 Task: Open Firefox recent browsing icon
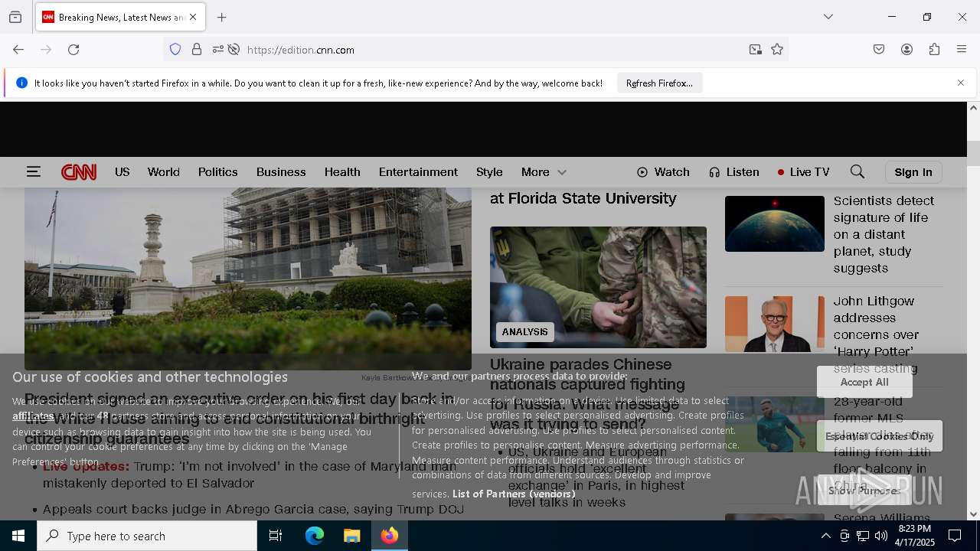(15, 17)
